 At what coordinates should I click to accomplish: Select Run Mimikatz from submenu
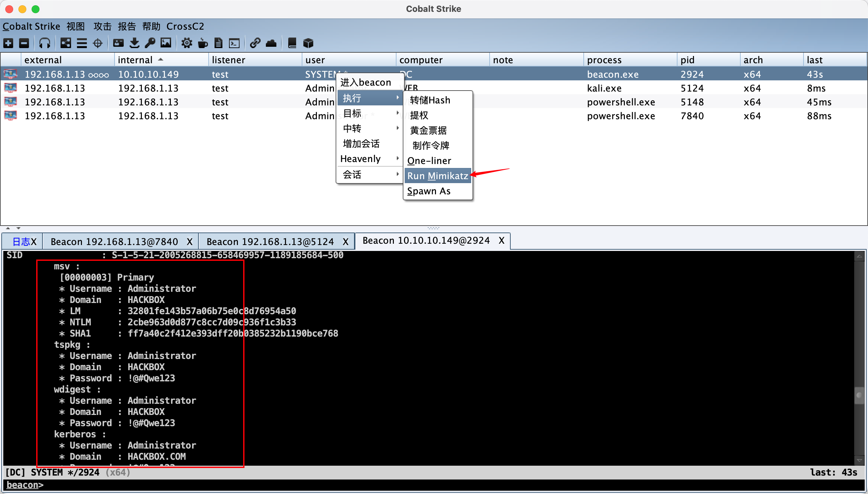point(438,176)
